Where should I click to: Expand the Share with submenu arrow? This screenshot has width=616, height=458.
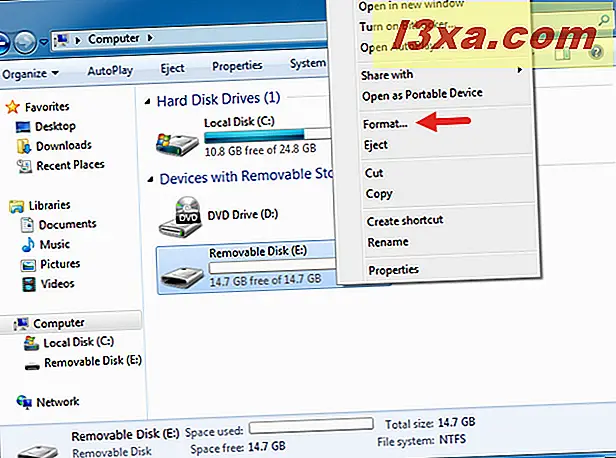pyautogui.click(x=520, y=70)
